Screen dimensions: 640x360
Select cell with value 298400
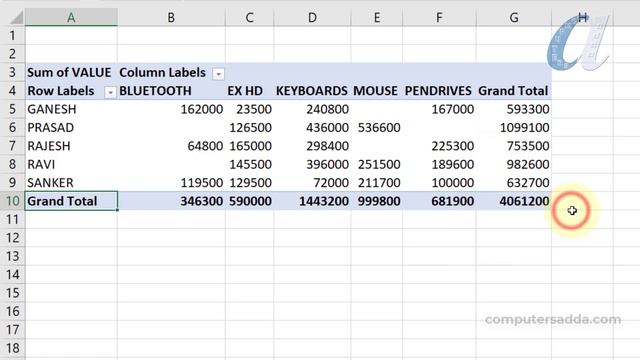click(x=312, y=146)
